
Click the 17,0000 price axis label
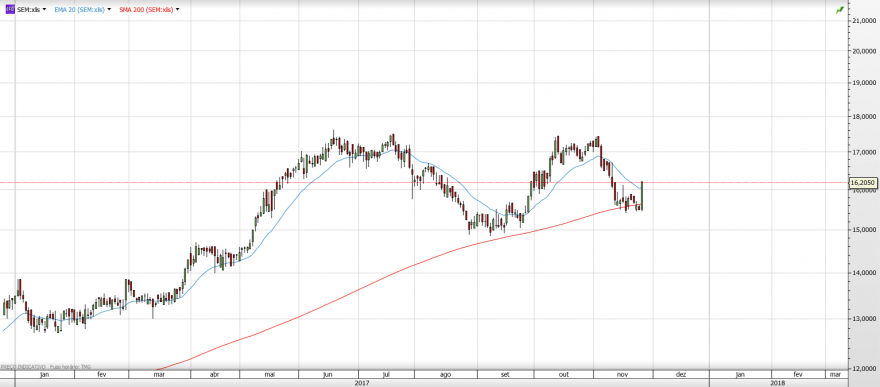pyautogui.click(x=864, y=152)
